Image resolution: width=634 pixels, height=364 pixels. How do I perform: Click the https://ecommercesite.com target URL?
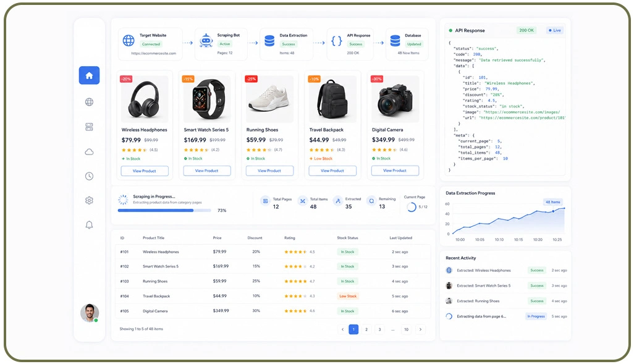(154, 53)
